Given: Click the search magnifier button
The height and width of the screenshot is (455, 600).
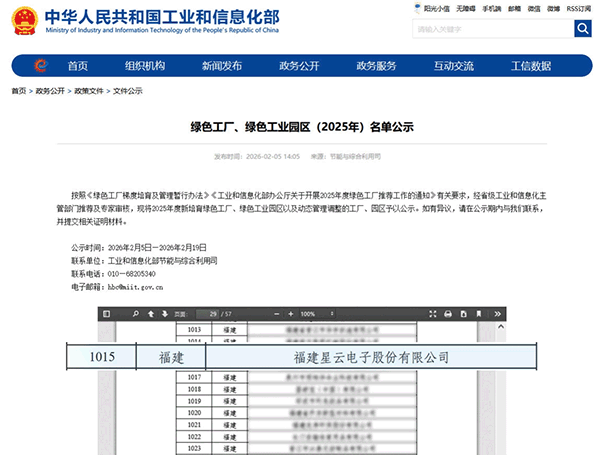Looking at the screenshot, I should click(582, 29).
